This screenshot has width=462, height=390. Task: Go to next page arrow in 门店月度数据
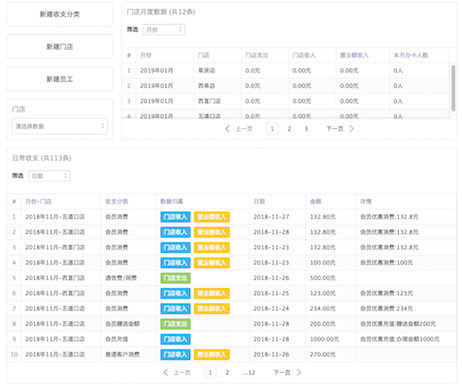[x=352, y=129]
